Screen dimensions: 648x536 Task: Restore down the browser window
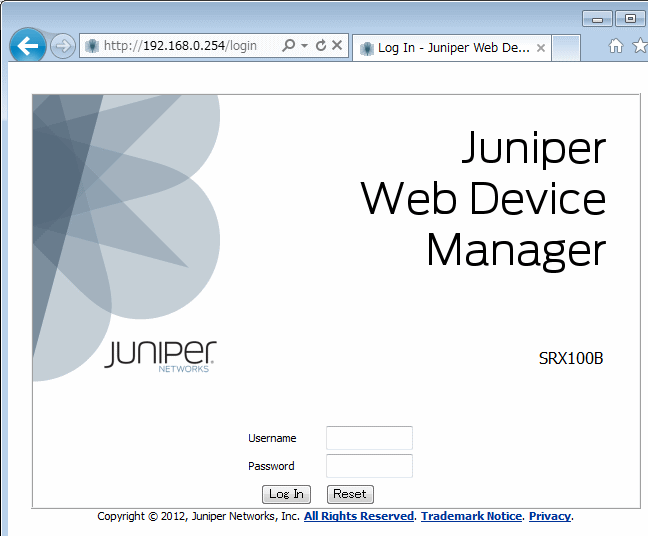(630, 19)
